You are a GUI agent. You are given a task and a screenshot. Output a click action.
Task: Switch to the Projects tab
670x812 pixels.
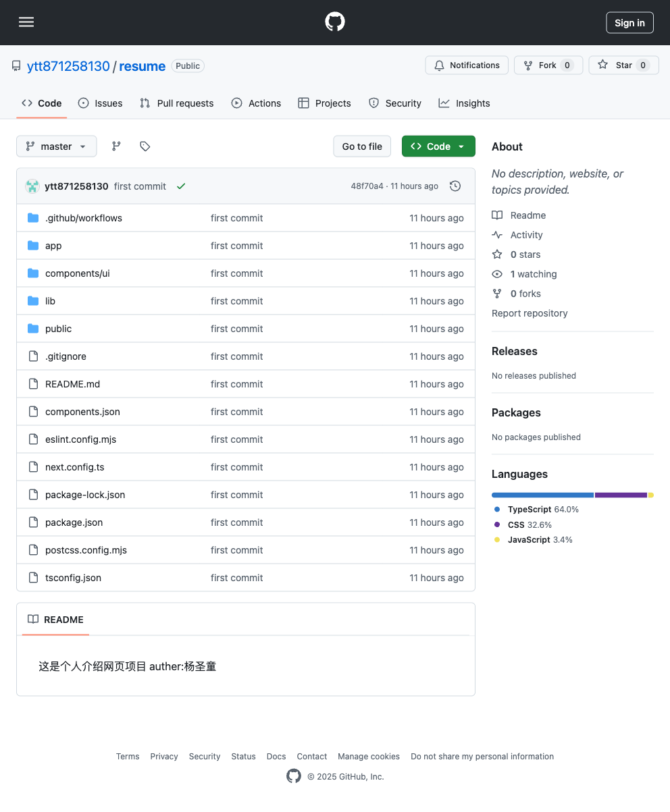[324, 103]
